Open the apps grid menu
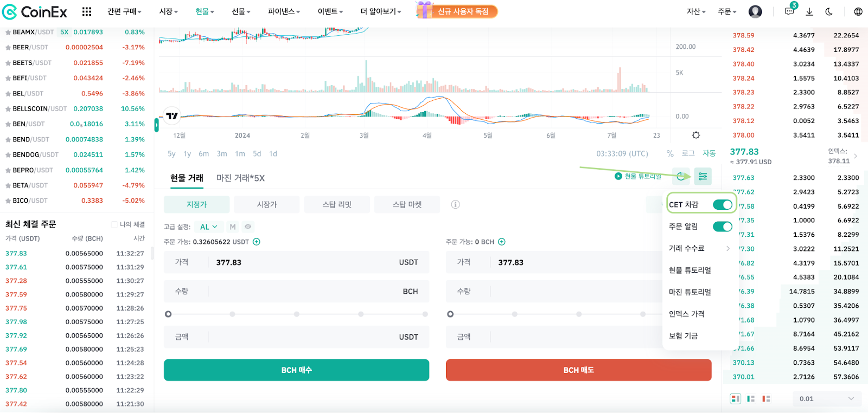The width and height of the screenshot is (868, 413). tap(87, 11)
